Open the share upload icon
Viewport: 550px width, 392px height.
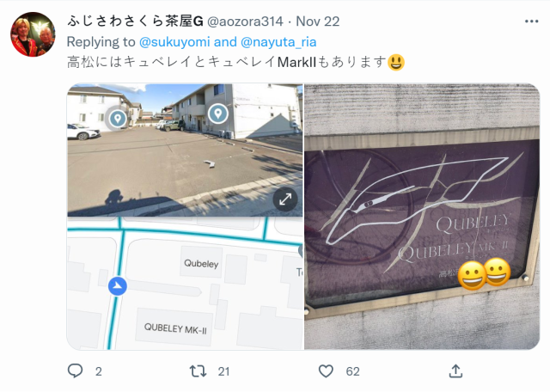pos(455,371)
